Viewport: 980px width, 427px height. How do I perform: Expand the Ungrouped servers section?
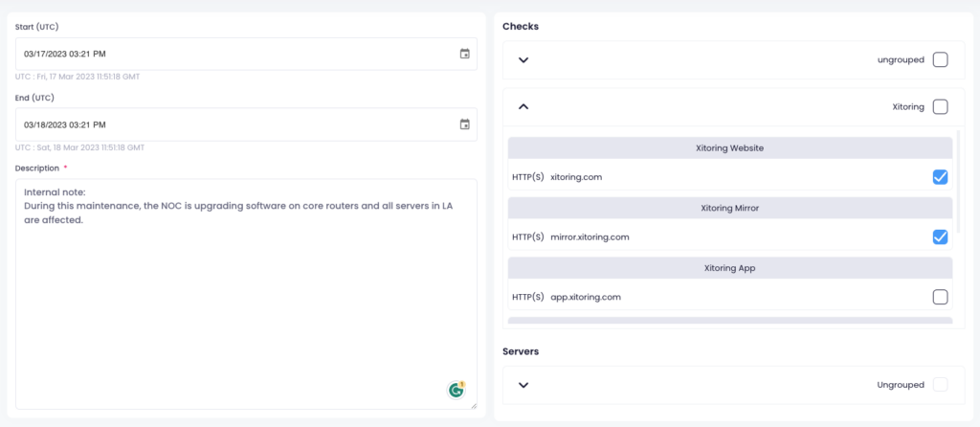click(x=523, y=385)
